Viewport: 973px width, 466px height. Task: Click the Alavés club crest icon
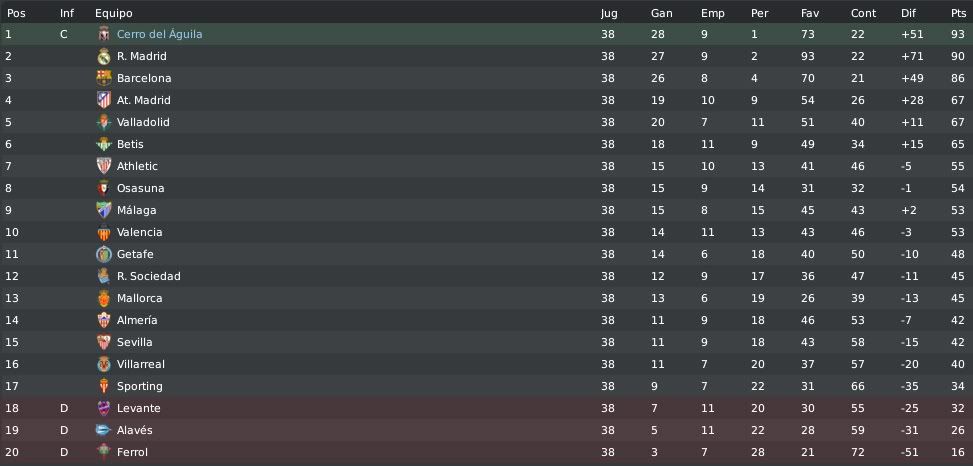(x=104, y=430)
